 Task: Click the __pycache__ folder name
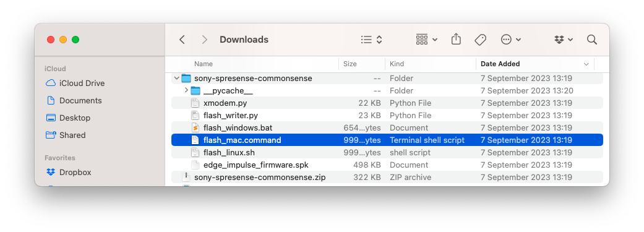228,91
